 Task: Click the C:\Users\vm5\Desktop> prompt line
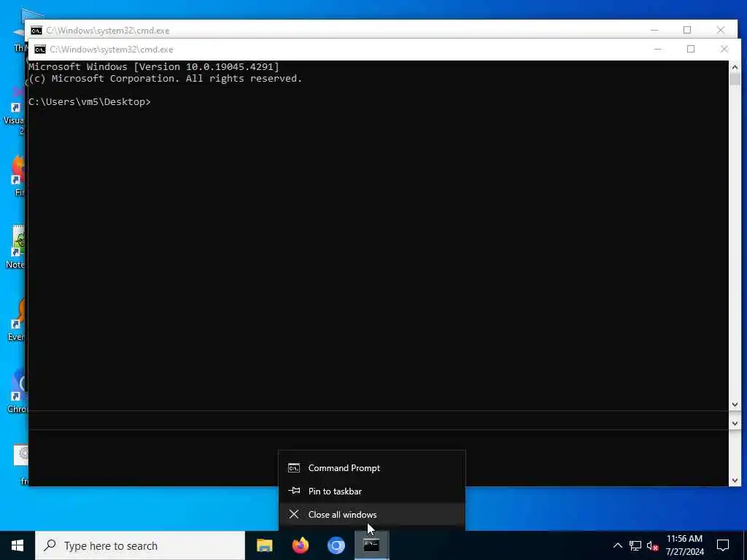tap(90, 102)
